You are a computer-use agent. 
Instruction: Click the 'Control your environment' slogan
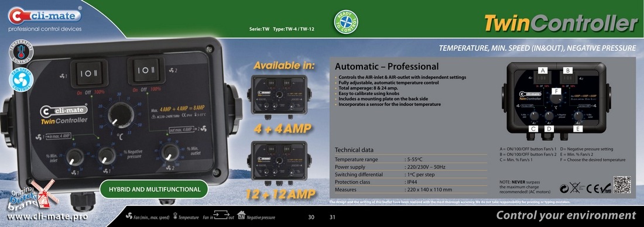[566, 215]
